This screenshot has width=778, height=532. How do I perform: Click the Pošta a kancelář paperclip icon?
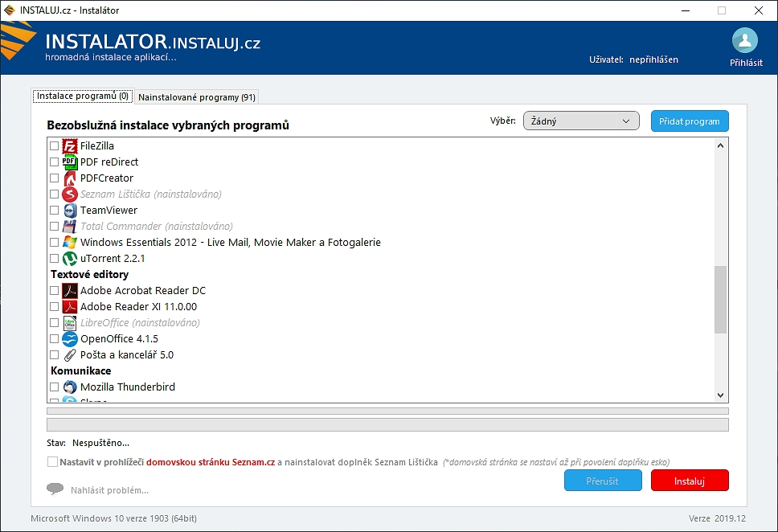(x=70, y=355)
